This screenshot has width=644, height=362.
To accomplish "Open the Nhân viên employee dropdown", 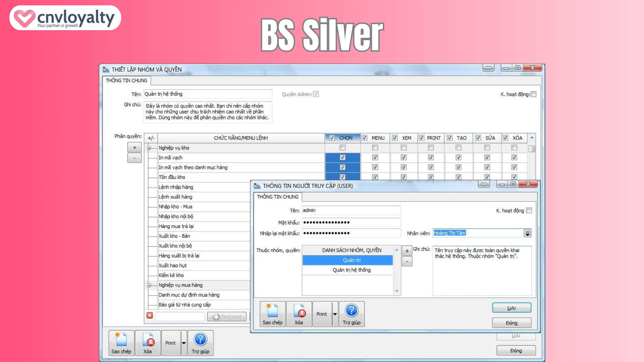I will coord(527,233).
